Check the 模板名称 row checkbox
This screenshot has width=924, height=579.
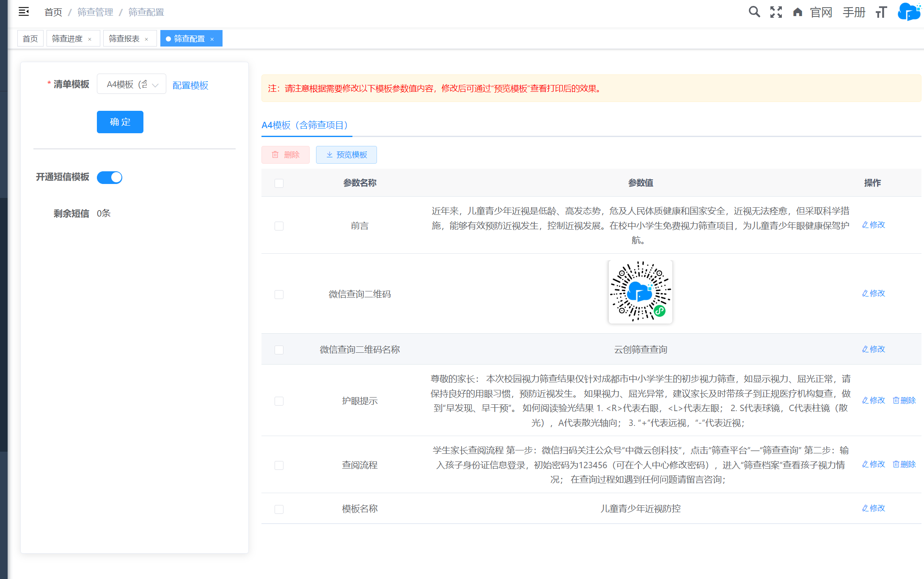(x=279, y=509)
